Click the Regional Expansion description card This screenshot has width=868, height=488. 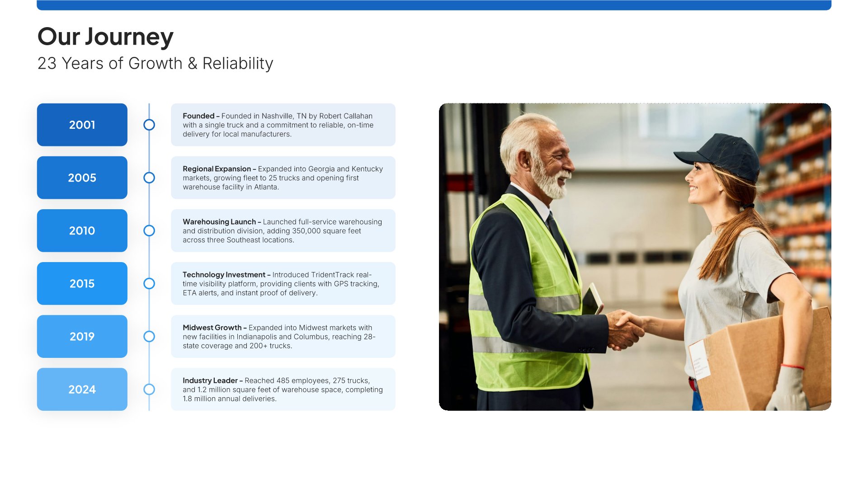(283, 178)
